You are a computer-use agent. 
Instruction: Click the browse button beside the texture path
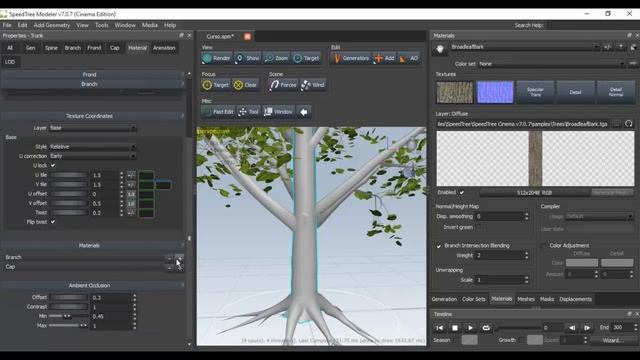point(617,124)
